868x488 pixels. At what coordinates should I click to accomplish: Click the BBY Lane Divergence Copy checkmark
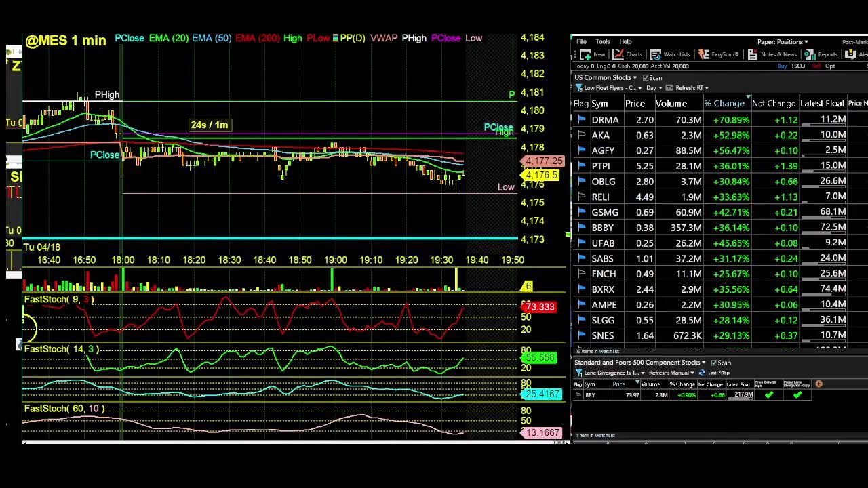coord(797,394)
